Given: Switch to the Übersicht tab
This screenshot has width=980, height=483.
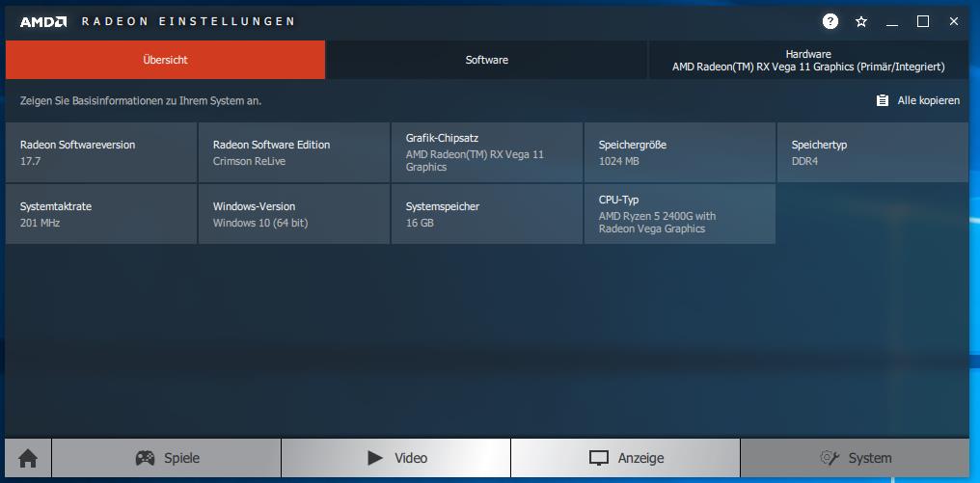Looking at the screenshot, I should coord(166,60).
